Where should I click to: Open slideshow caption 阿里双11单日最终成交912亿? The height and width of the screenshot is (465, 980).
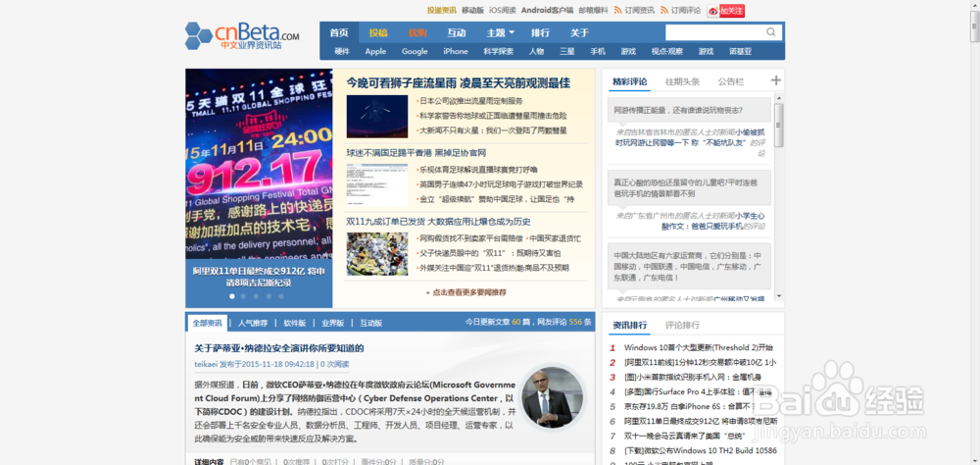259,277
